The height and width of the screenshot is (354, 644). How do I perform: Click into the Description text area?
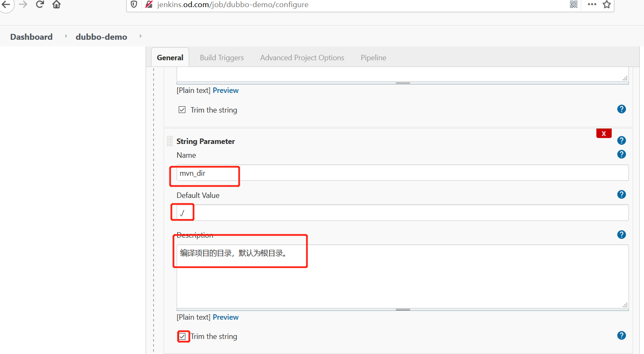coord(403,277)
